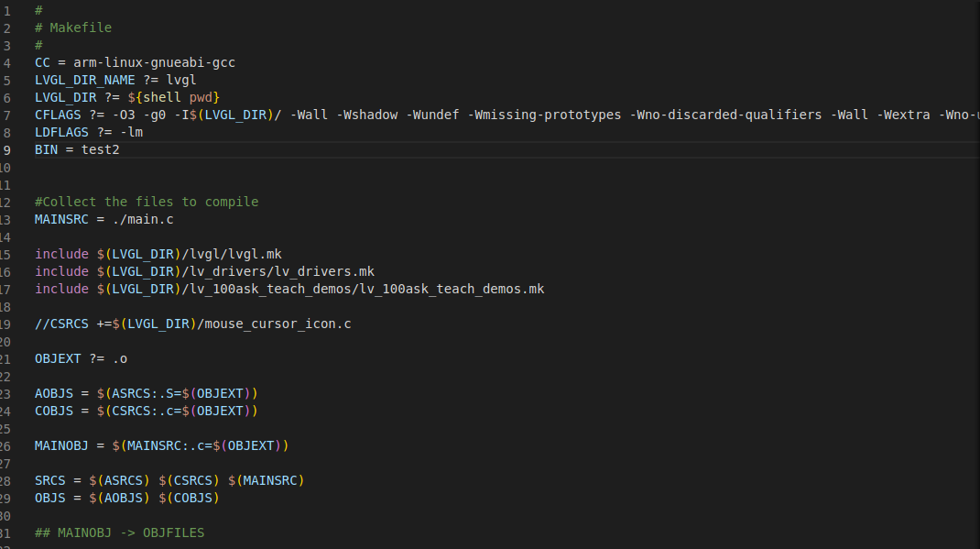
Task: Click the COBJS definition line
Action: [x=147, y=411]
